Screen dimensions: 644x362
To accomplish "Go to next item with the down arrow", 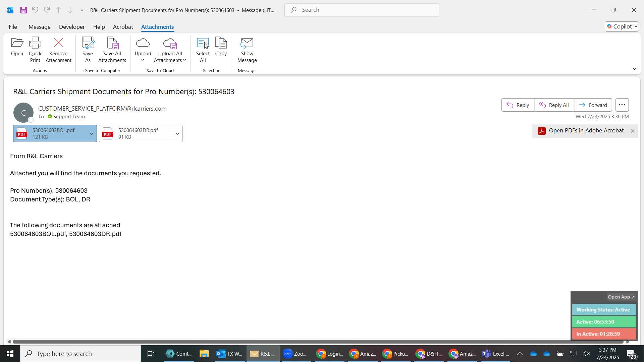I will (x=70, y=10).
